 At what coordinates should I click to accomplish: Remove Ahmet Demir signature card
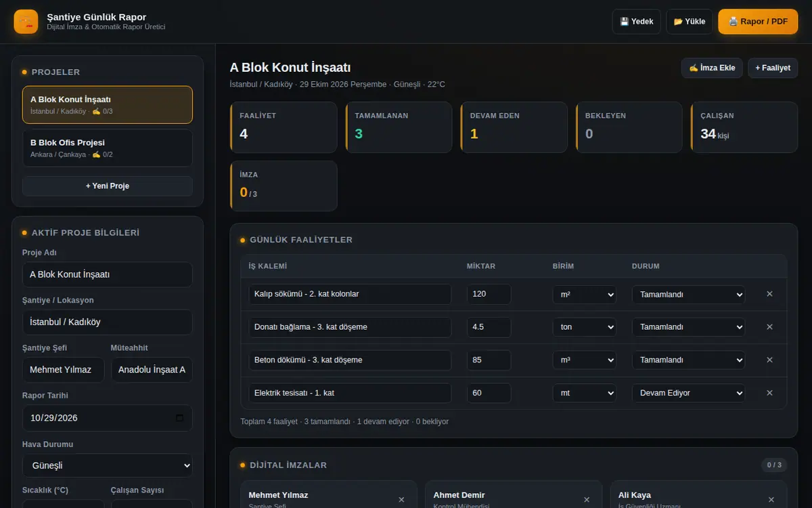coord(586,500)
